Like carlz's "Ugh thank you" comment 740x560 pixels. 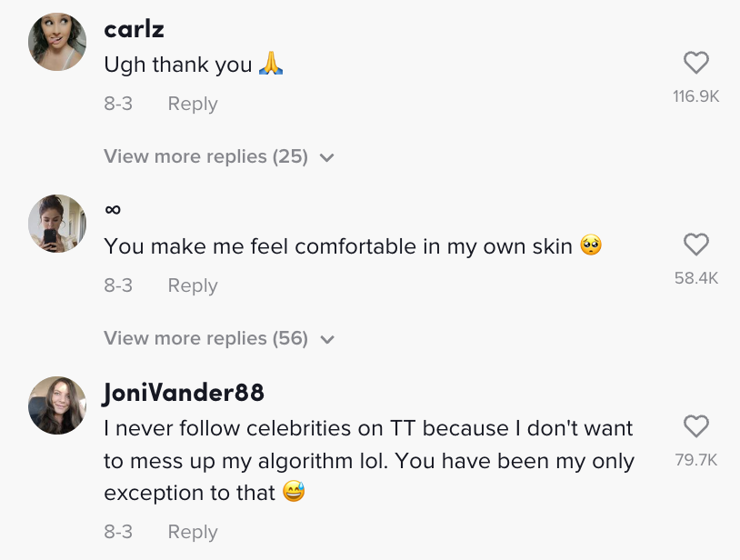point(696,63)
